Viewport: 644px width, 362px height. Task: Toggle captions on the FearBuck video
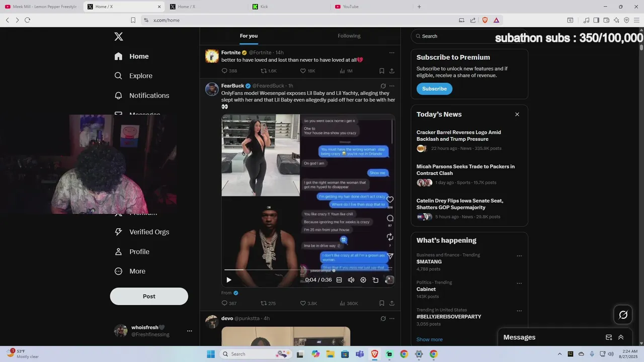(x=339, y=280)
